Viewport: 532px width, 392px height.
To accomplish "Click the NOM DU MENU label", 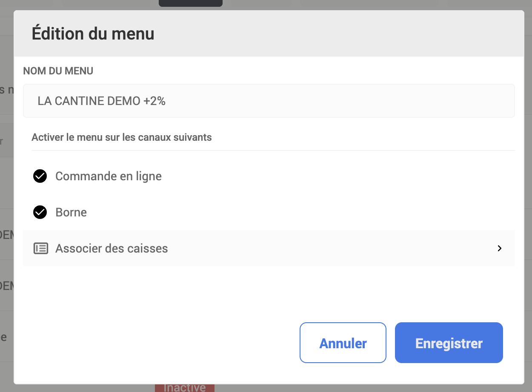I will pyautogui.click(x=58, y=71).
